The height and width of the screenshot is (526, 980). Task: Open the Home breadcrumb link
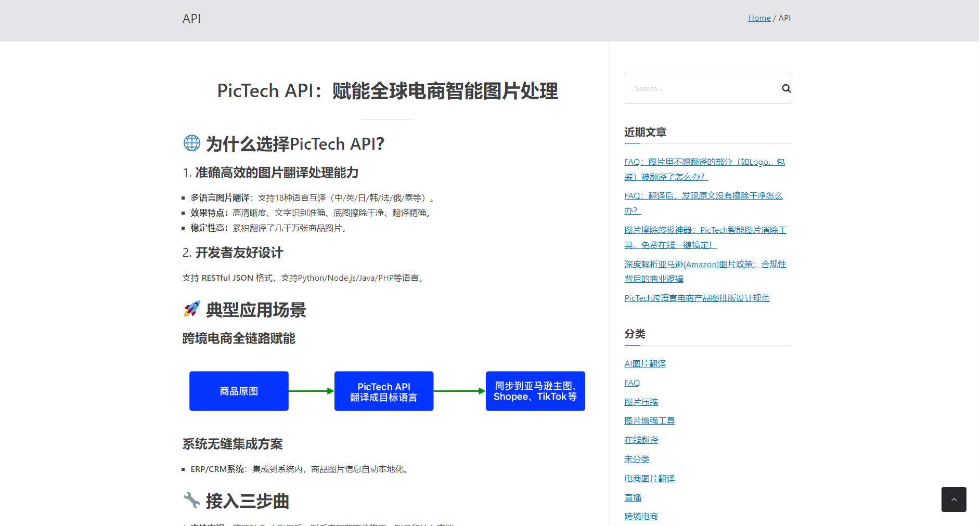(759, 18)
